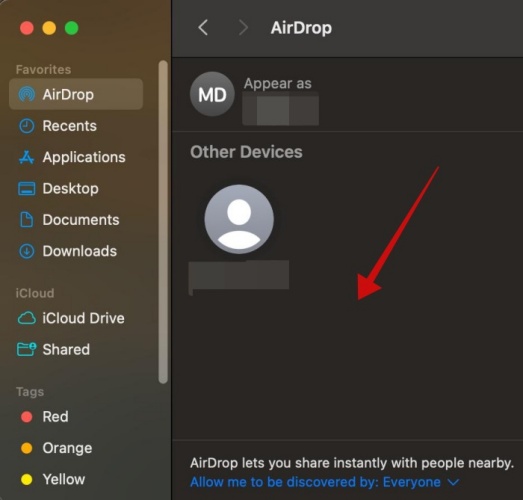Select the AirDrop icon in sidebar
Viewport: 523px width, 500px height.
click(26, 94)
